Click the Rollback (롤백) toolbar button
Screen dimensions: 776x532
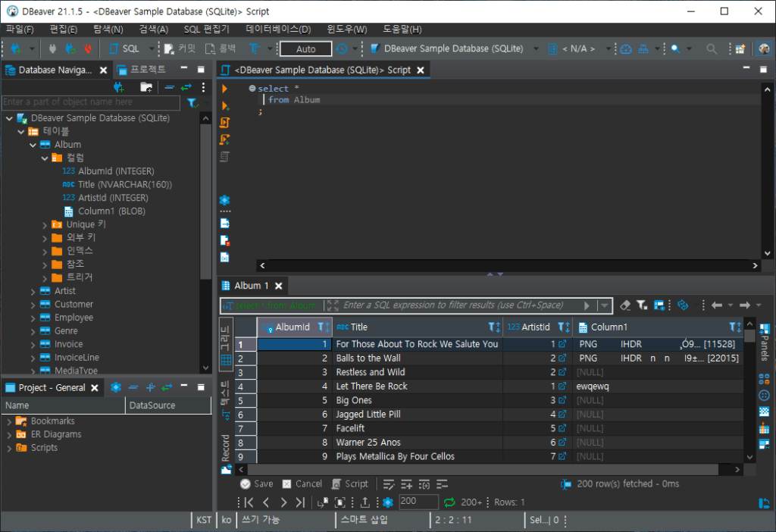point(221,49)
